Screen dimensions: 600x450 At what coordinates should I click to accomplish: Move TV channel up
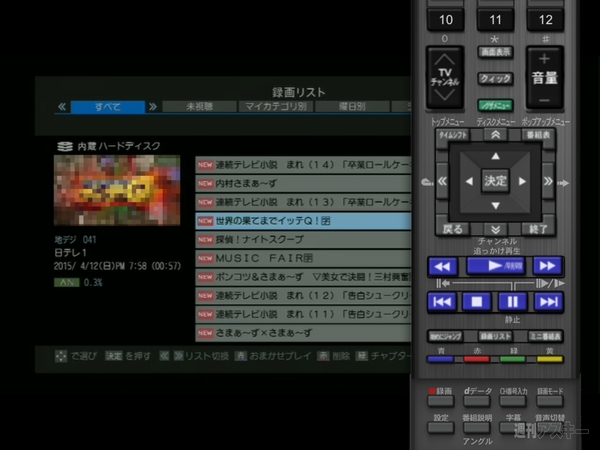coord(445,59)
